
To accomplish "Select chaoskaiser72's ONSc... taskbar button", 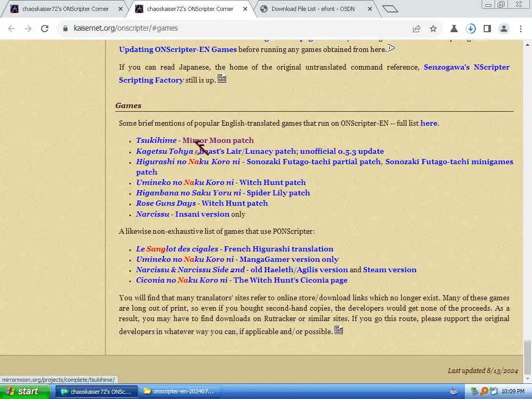I will 96,392.
